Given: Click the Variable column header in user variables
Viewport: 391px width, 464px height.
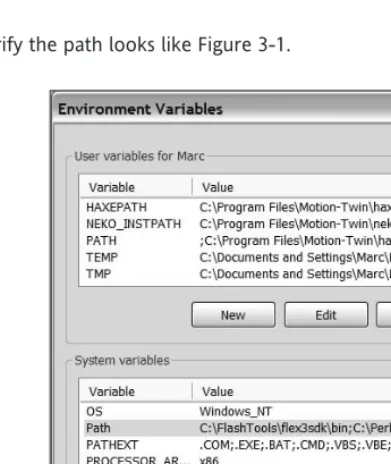Looking at the screenshot, I should (x=136, y=187).
